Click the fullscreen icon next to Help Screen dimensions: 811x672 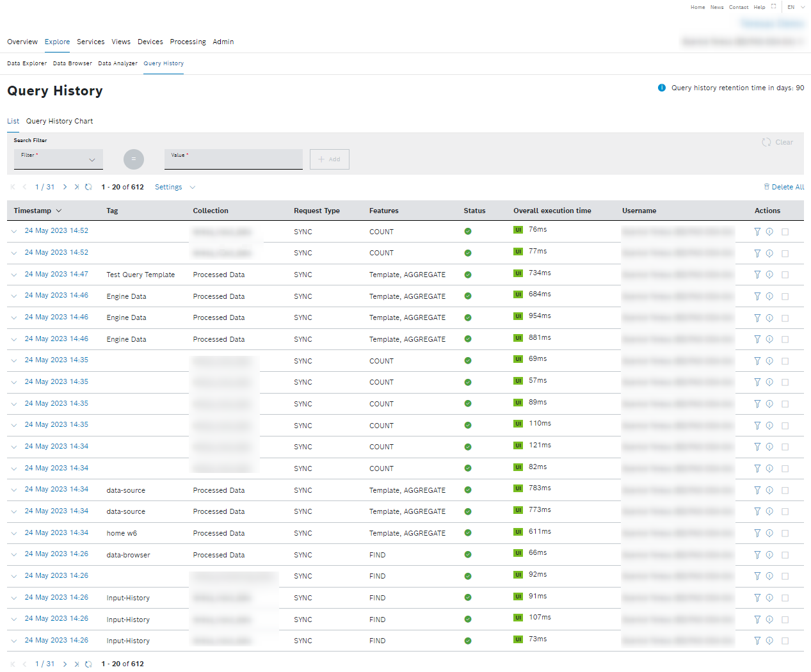click(773, 7)
